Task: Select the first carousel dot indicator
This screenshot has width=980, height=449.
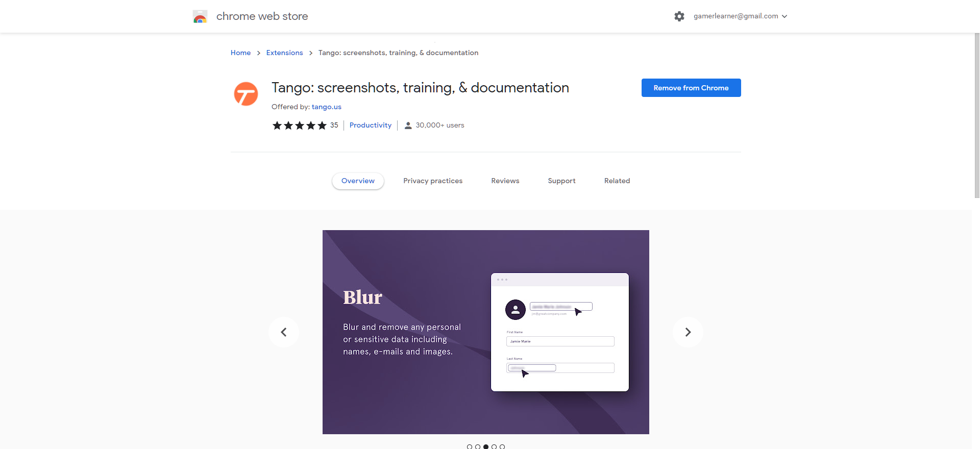Action: tap(470, 446)
